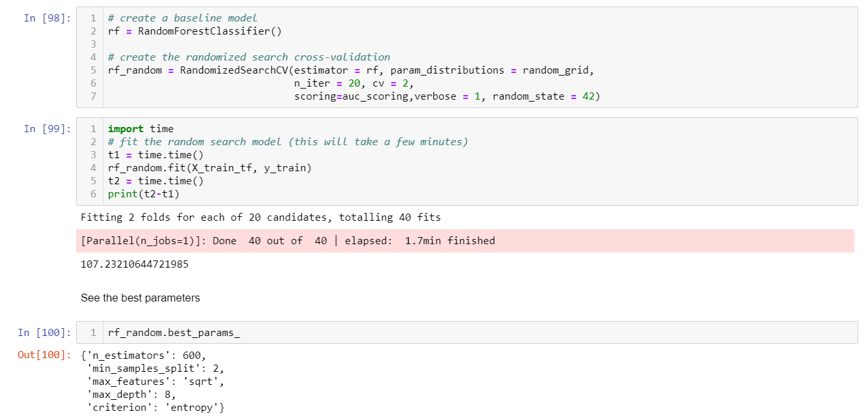
Task: Click the Fitting 2 folds output message
Action: point(260,217)
